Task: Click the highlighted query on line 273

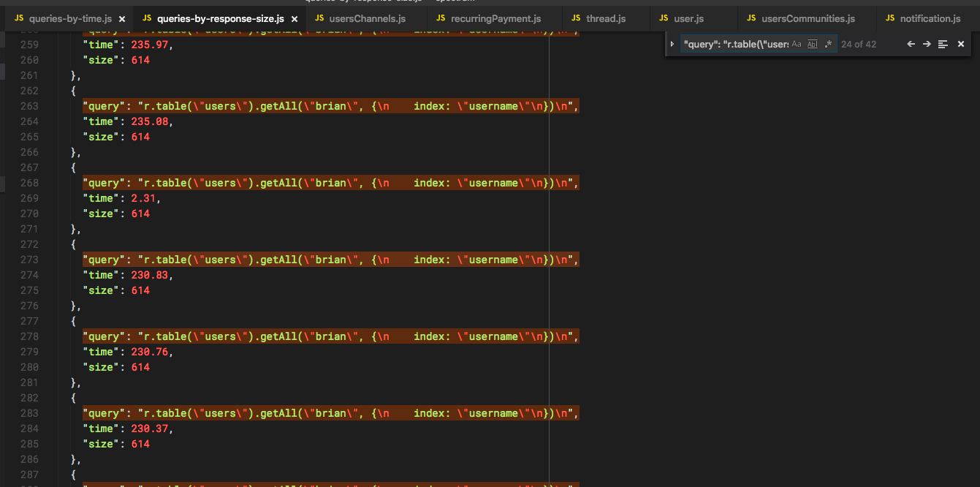Action: coord(331,260)
